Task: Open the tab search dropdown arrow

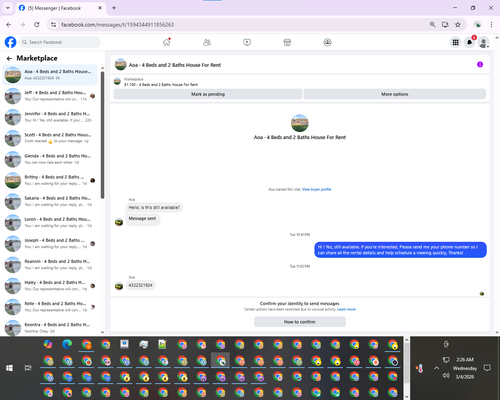Action: point(8,8)
